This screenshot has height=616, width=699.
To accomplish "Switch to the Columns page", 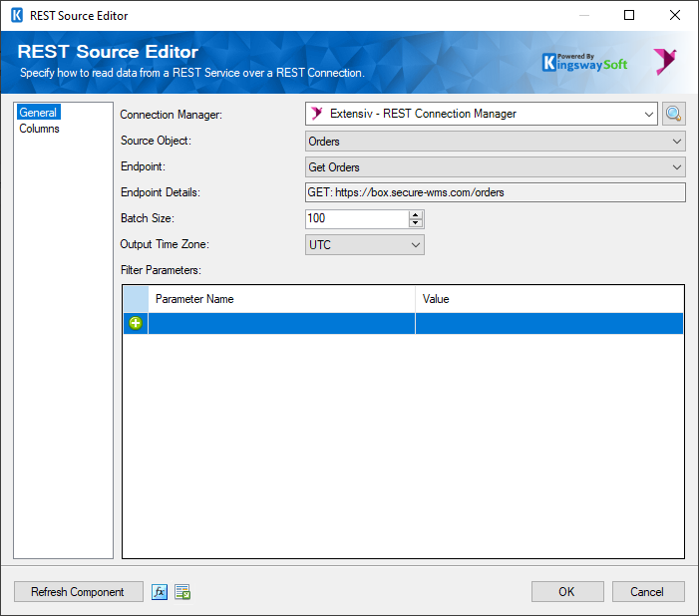I will (x=39, y=129).
